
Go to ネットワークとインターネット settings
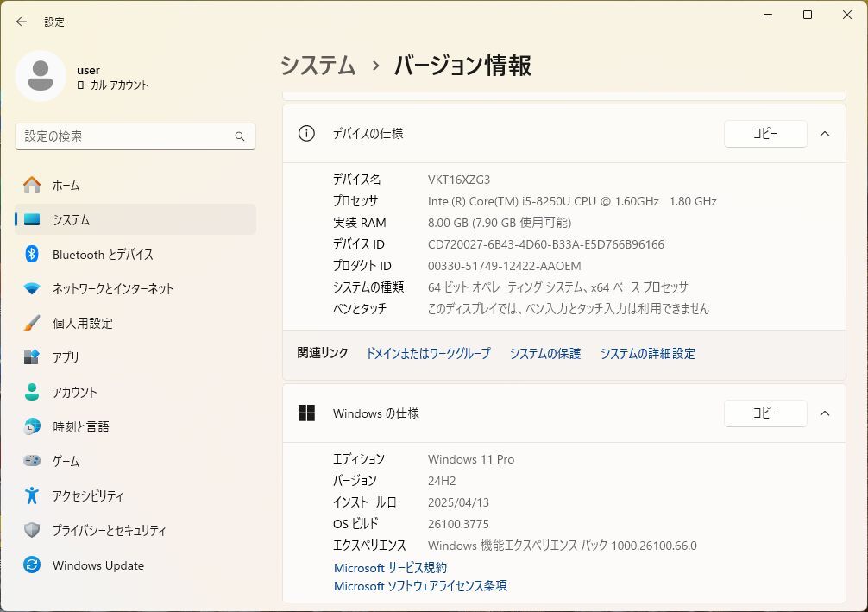click(135, 288)
